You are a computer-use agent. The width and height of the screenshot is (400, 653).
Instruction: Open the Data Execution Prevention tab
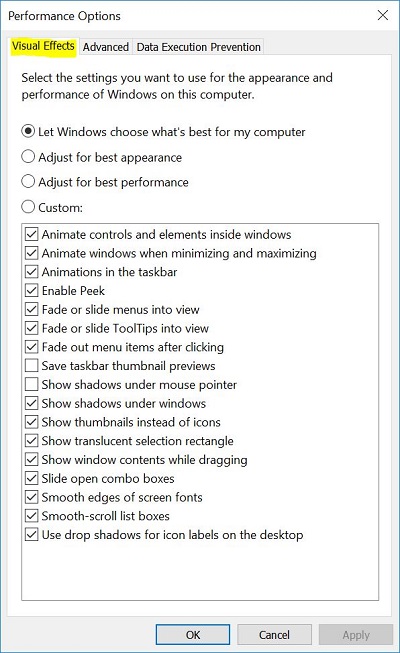[x=198, y=47]
